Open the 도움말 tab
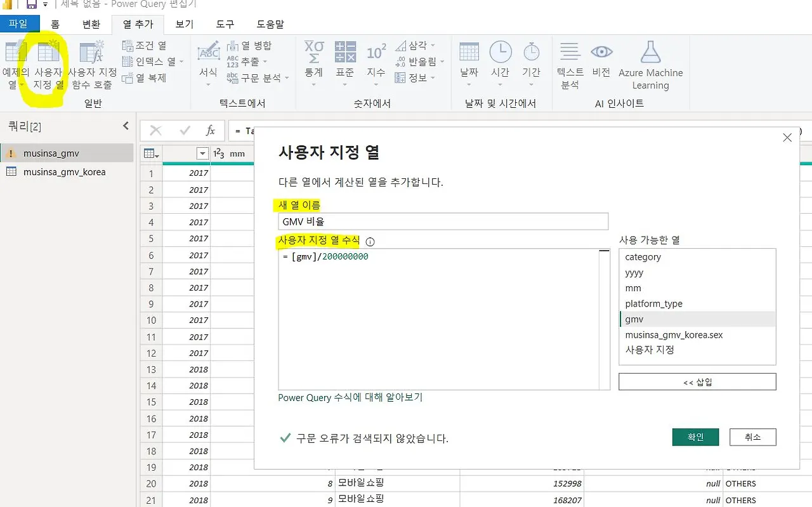Screen dimensions: 812x507 [x=270, y=25]
